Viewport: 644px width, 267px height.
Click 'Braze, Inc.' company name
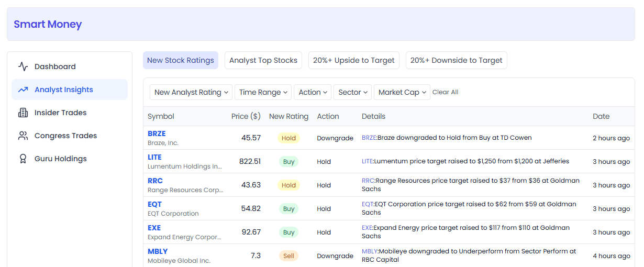point(163,143)
